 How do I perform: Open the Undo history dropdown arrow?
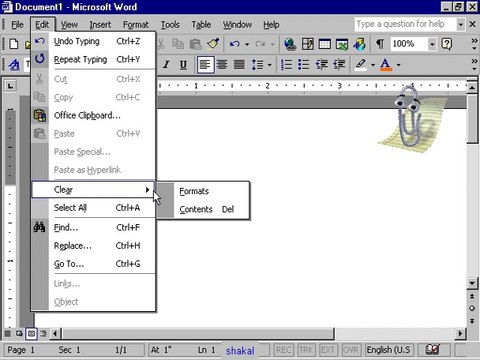(x=247, y=44)
